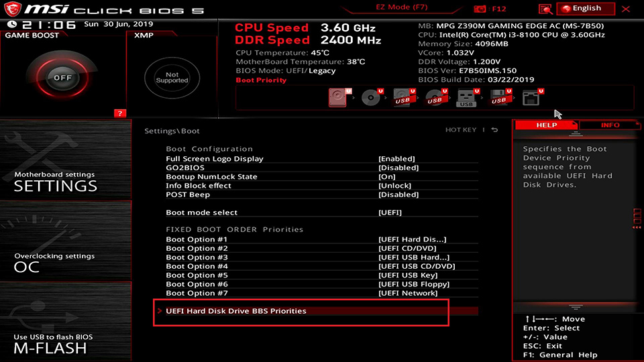The height and width of the screenshot is (362, 644).
Task: Open the search icon beside English
Action: (545, 9)
